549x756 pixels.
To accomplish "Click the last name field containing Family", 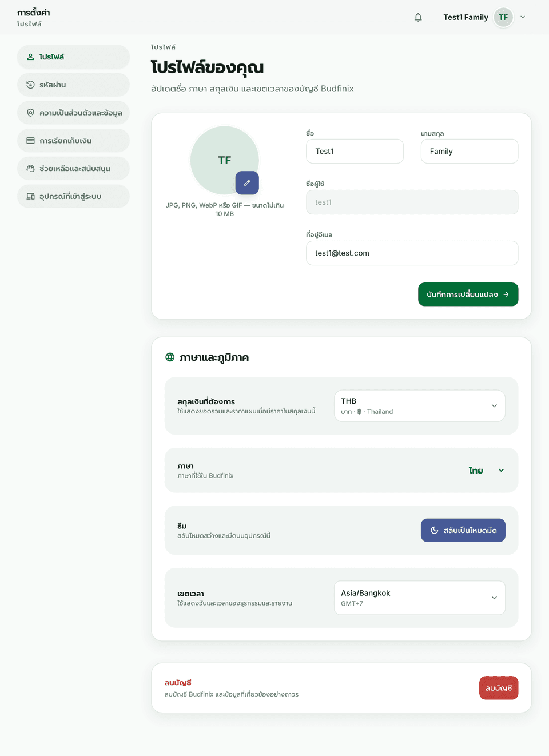I will tap(470, 152).
